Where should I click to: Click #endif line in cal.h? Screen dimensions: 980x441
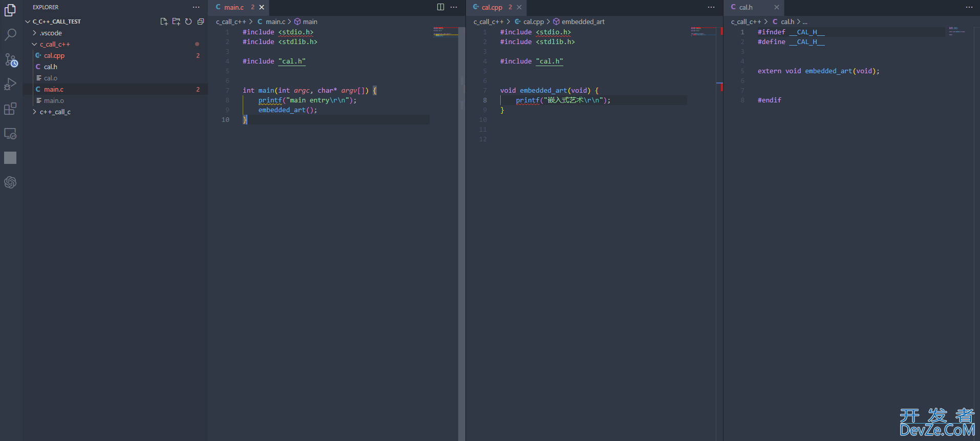click(770, 100)
